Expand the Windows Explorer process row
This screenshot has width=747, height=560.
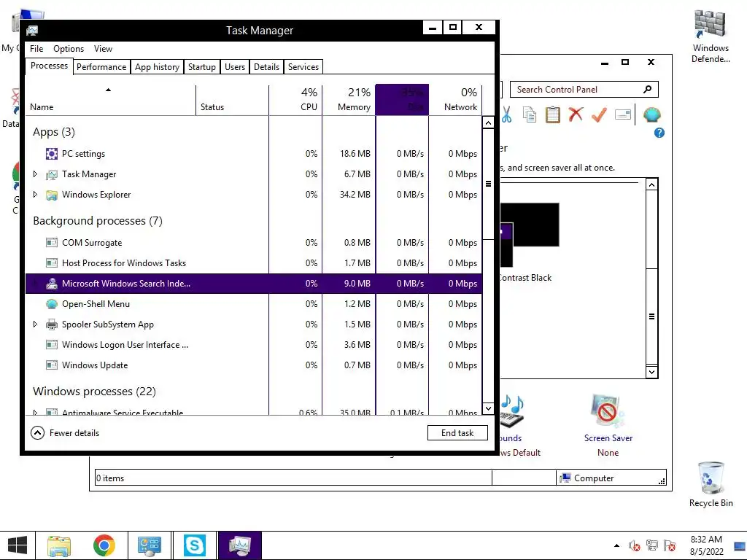(35, 195)
